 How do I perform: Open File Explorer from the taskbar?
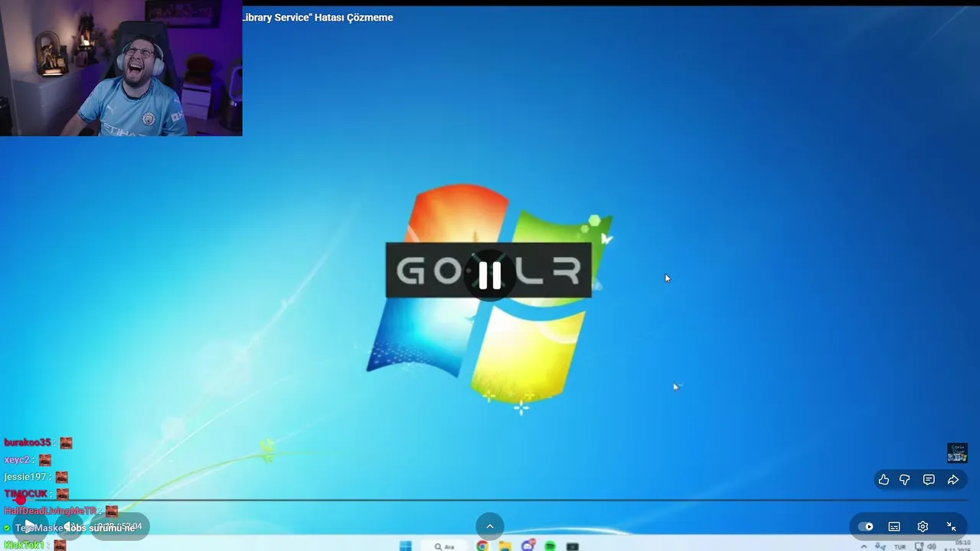pyautogui.click(x=505, y=546)
